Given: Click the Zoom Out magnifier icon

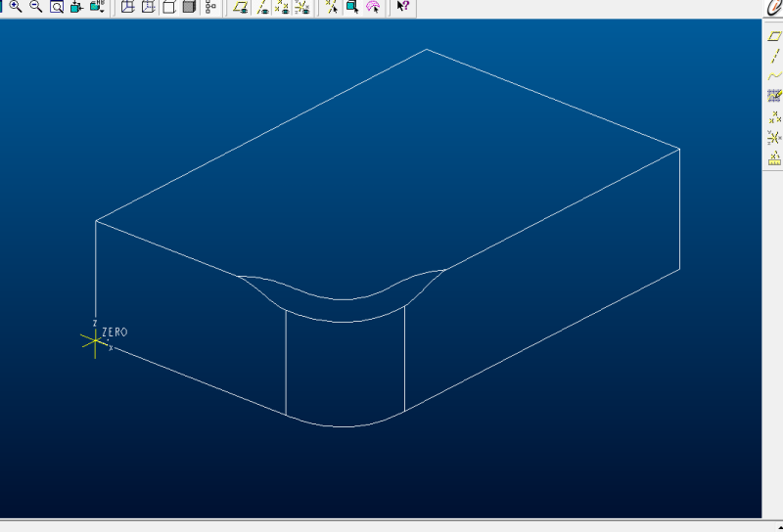Looking at the screenshot, I should 35,7.
